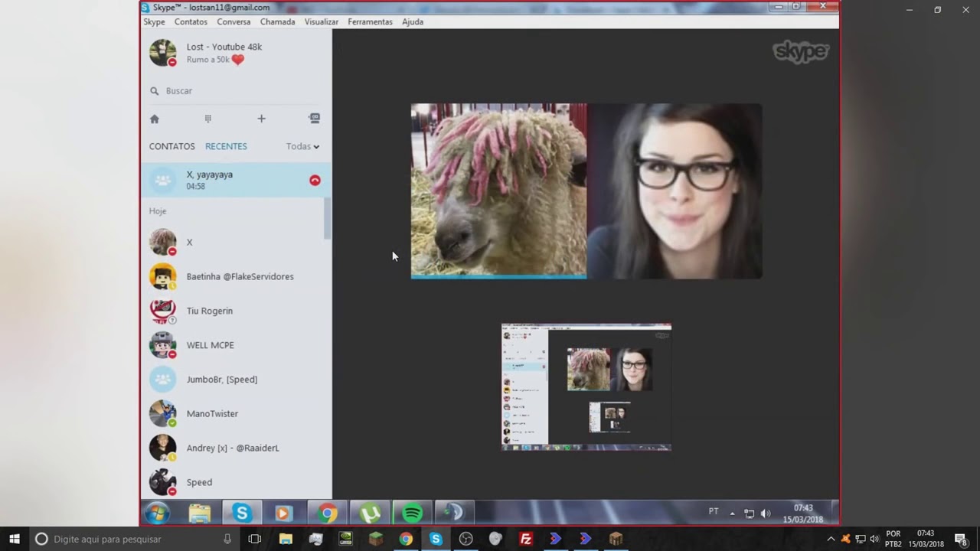Open the Windows 10 Start menu

pos(15,539)
